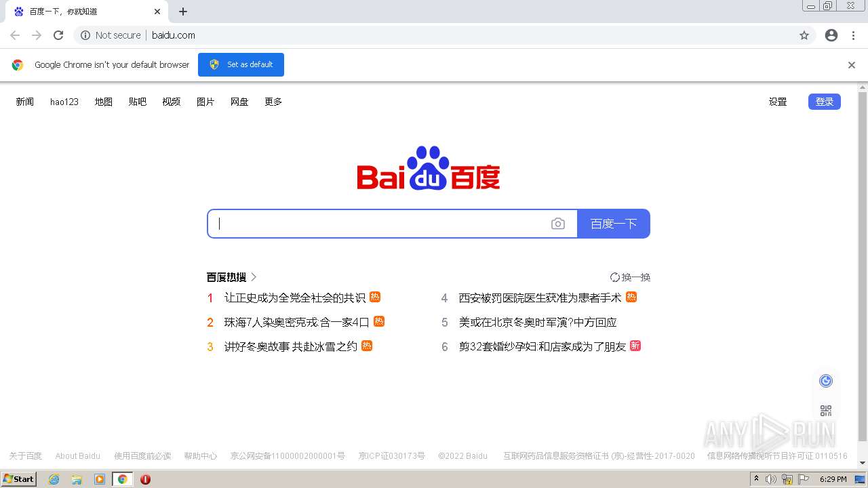Open hot search item 5 美或在北京冬奥
This screenshot has height=488, width=868.
tap(538, 322)
